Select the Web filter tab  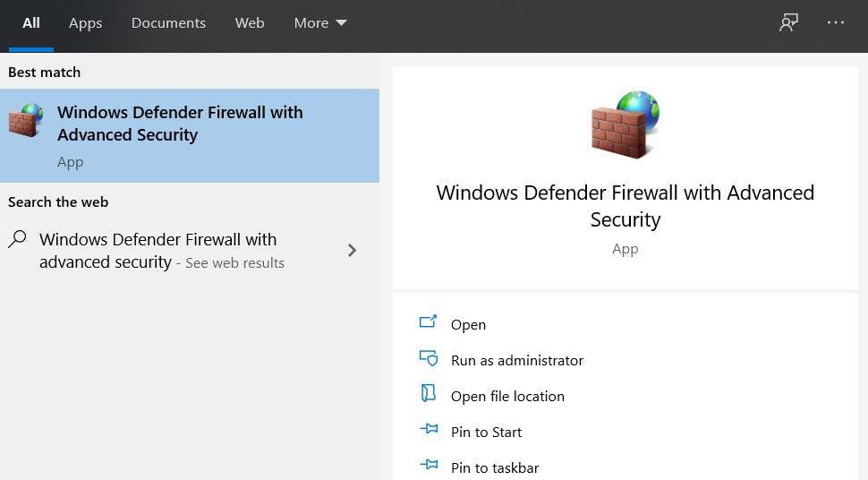[250, 23]
